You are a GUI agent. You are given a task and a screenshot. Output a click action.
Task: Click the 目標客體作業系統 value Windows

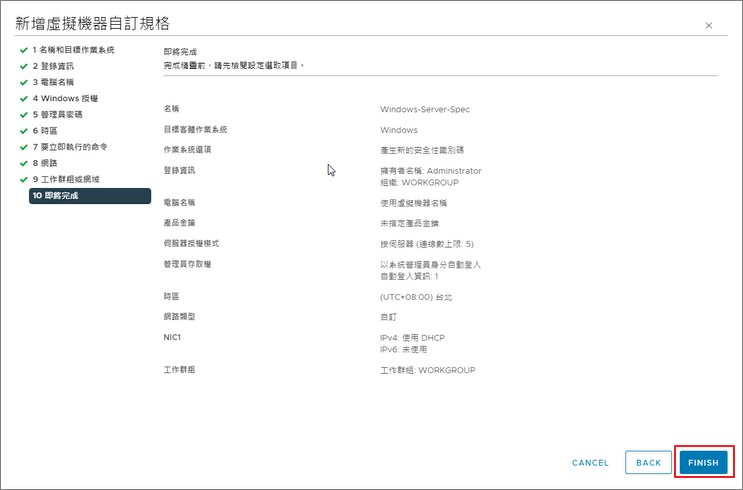pos(399,130)
